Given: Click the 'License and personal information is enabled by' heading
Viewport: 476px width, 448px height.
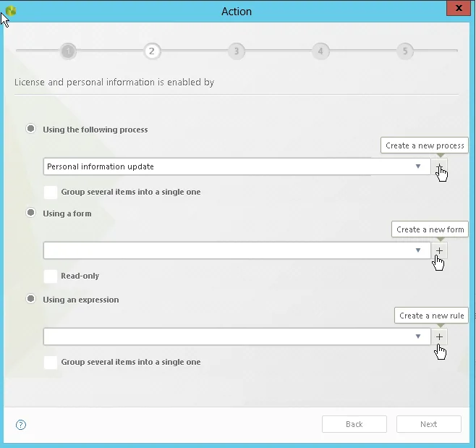Looking at the screenshot, I should (x=114, y=83).
